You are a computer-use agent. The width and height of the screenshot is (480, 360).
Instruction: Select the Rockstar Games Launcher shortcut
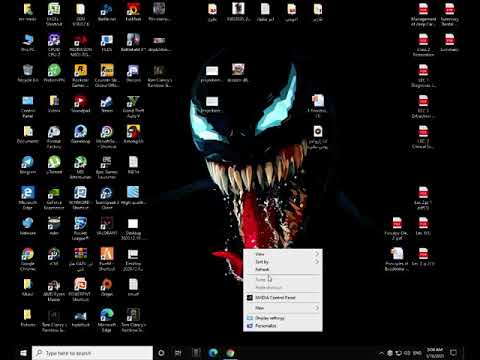80,76
